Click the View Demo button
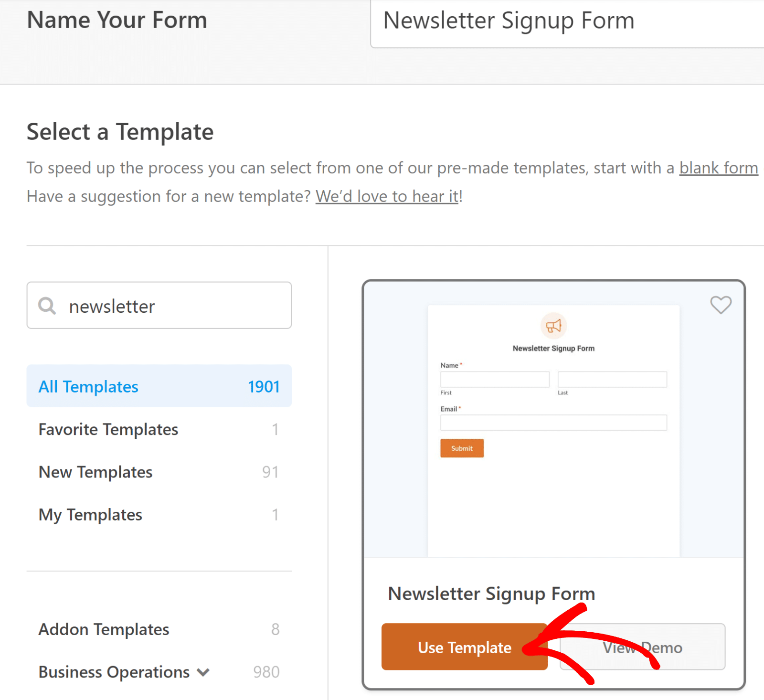Viewport: 764px width, 700px height. 642,647
